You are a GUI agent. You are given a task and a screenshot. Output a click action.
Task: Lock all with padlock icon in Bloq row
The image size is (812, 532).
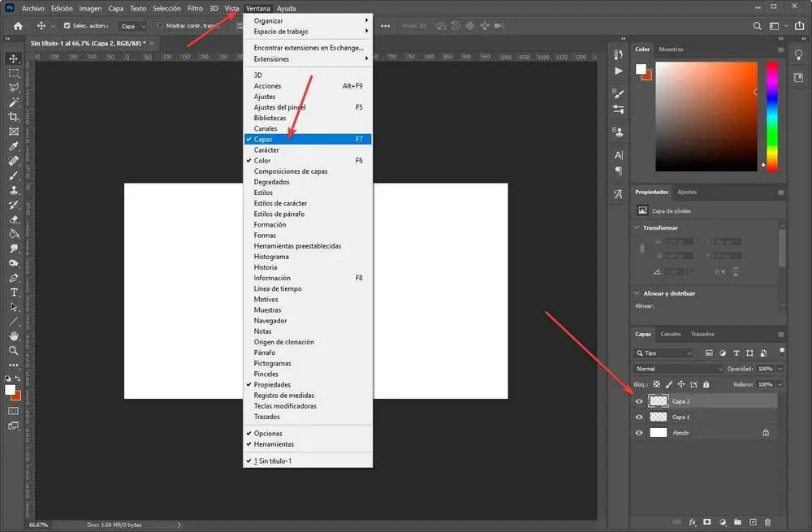[706, 384]
